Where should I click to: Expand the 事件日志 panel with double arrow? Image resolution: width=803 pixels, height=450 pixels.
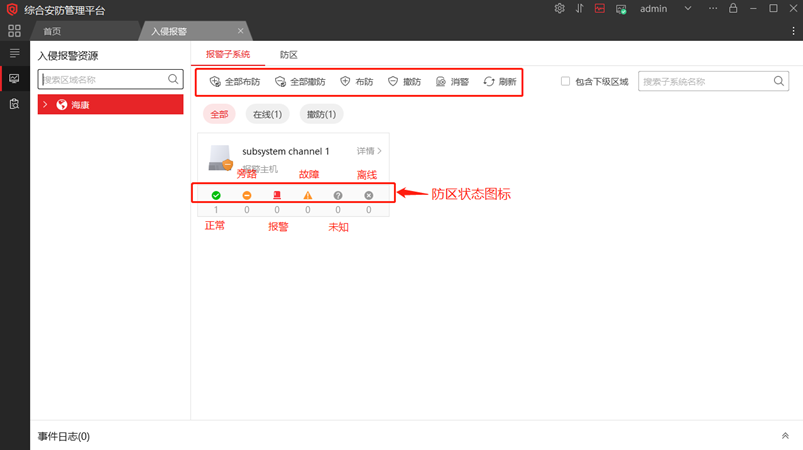click(785, 436)
